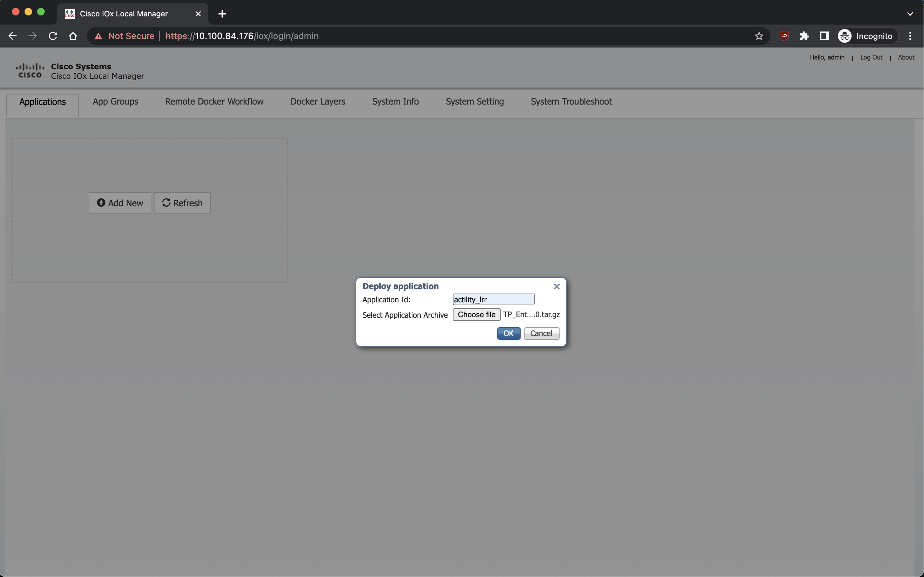Open the uBlock Origin extension icon
This screenshot has width=924, height=577.
coord(784,36)
